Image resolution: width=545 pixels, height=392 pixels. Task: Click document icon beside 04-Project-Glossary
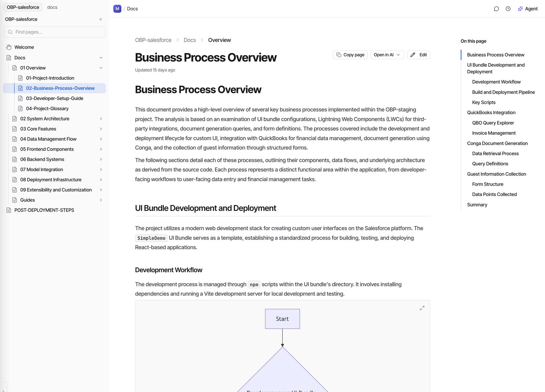point(20,109)
